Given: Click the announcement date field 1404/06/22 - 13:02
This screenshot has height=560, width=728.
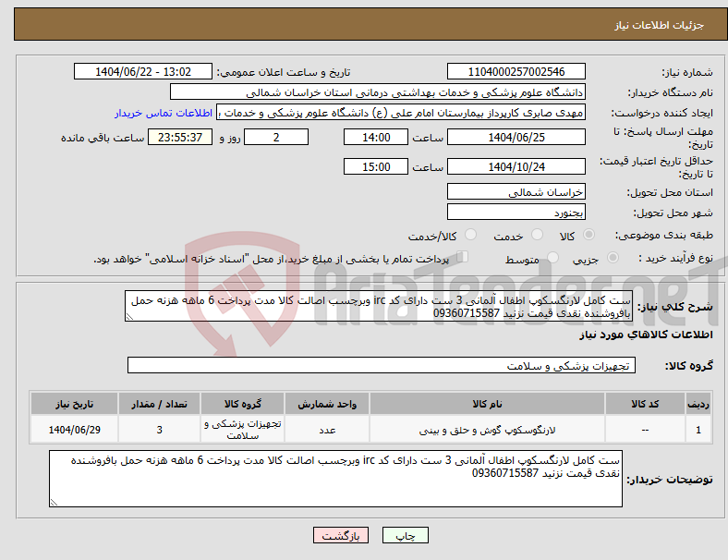Looking at the screenshot, I should (143, 71).
